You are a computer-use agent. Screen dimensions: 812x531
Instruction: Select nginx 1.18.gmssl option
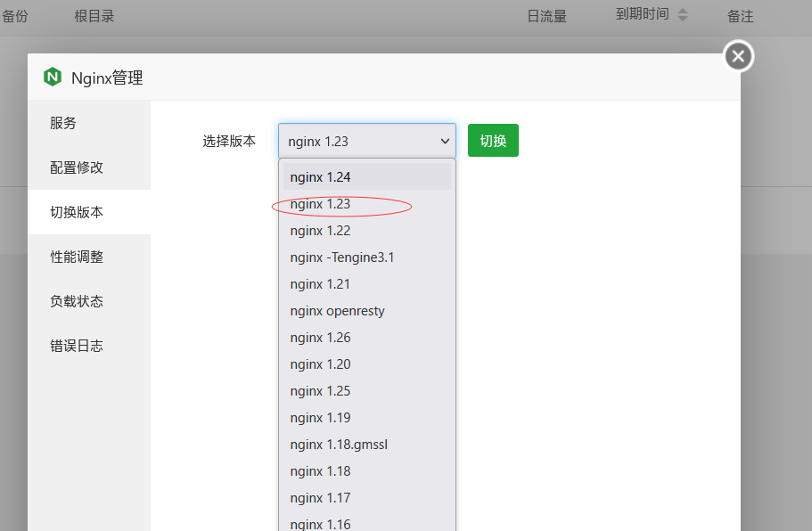tap(367, 445)
